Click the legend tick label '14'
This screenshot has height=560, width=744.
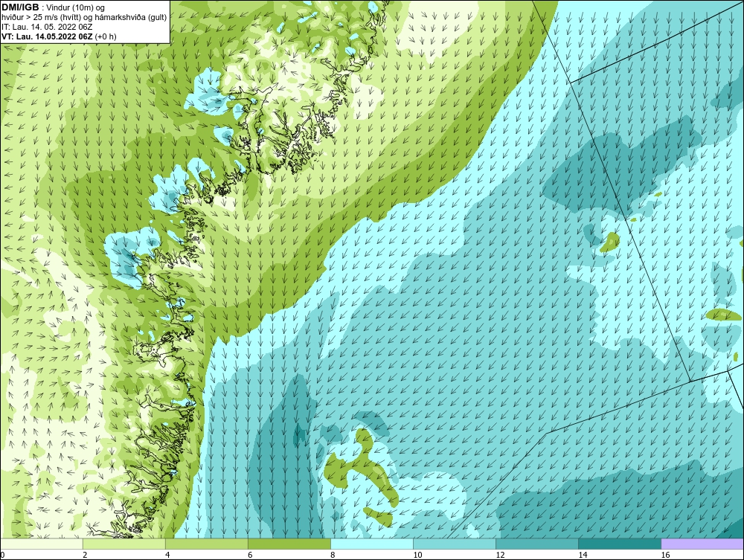tap(583, 555)
